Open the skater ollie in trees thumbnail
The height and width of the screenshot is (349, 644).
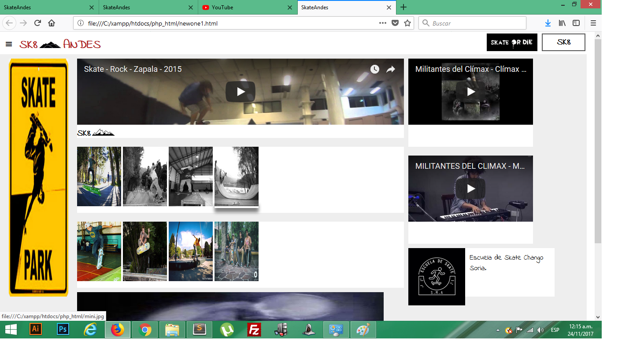coord(145,251)
